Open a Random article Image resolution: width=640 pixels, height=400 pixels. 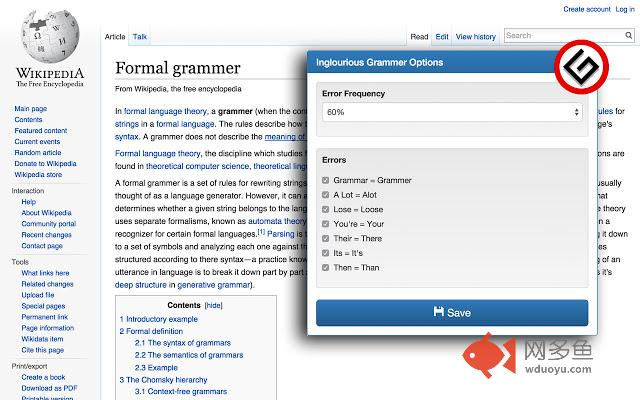pos(38,153)
